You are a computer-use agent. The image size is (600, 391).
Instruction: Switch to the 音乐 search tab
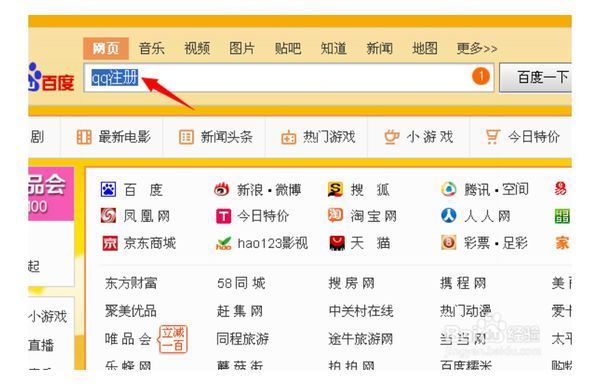point(152,48)
